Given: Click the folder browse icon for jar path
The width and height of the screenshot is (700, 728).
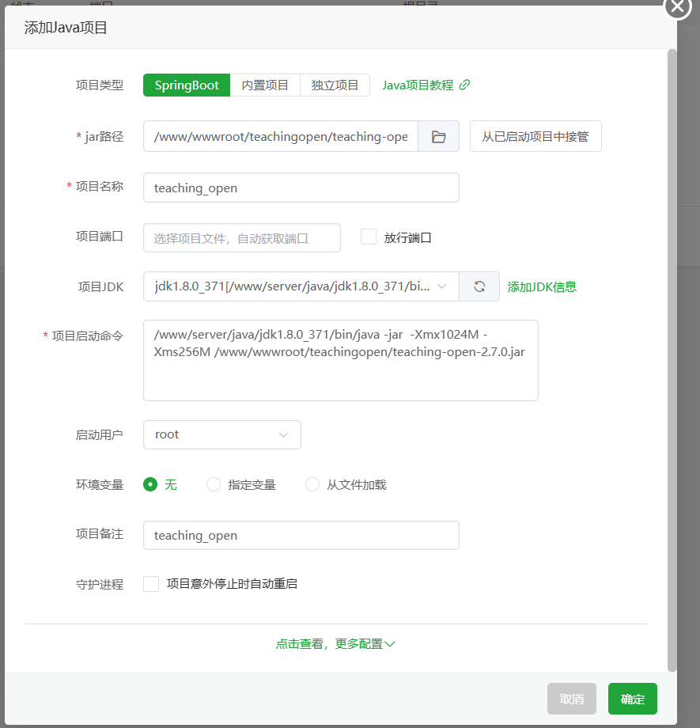Looking at the screenshot, I should click(438, 136).
